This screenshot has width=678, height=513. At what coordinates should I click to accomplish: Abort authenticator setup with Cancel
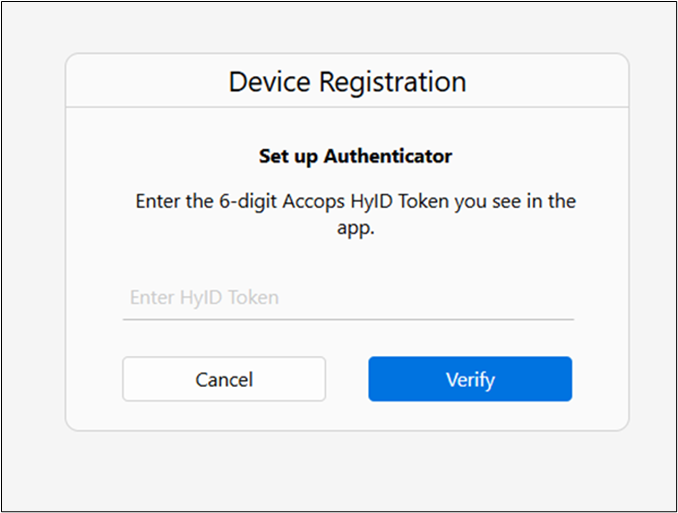click(x=224, y=379)
